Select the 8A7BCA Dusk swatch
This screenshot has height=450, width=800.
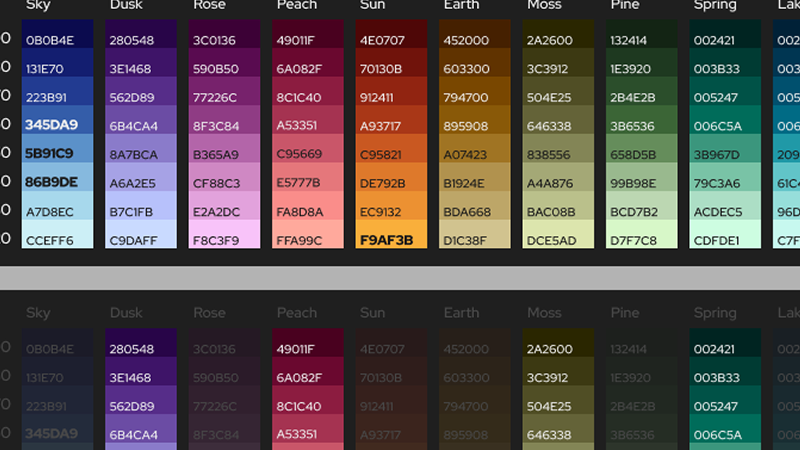[141, 148]
